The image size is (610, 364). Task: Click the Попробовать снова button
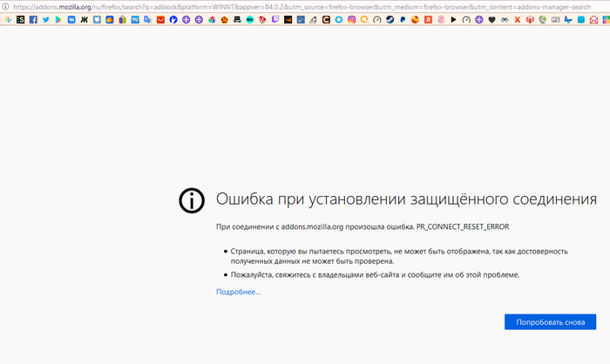click(x=550, y=322)
